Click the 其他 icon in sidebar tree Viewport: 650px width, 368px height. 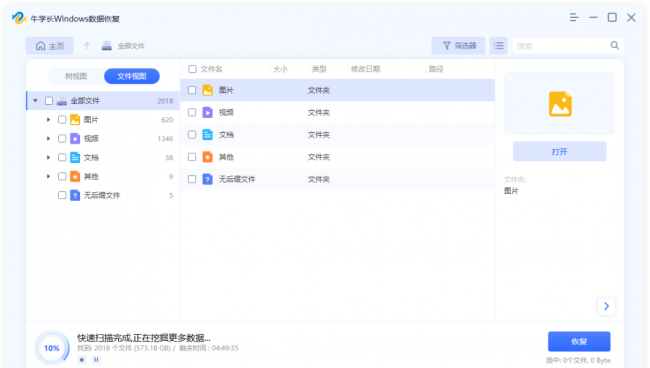pos(75,177)
